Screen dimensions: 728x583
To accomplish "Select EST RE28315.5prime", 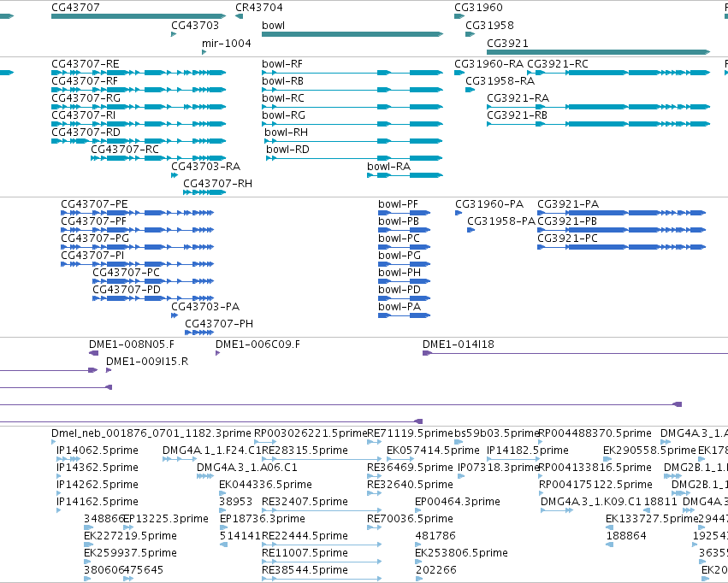I will click(x=322, y=459).
